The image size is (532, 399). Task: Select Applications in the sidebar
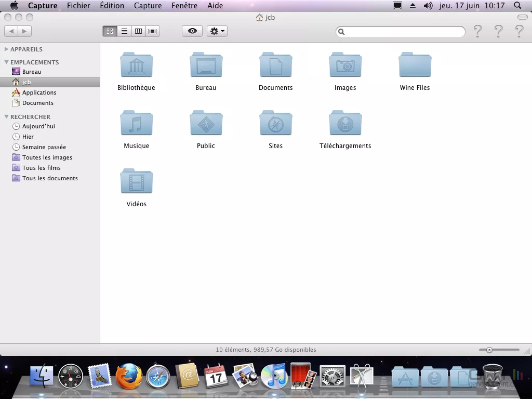pos(39,92)
